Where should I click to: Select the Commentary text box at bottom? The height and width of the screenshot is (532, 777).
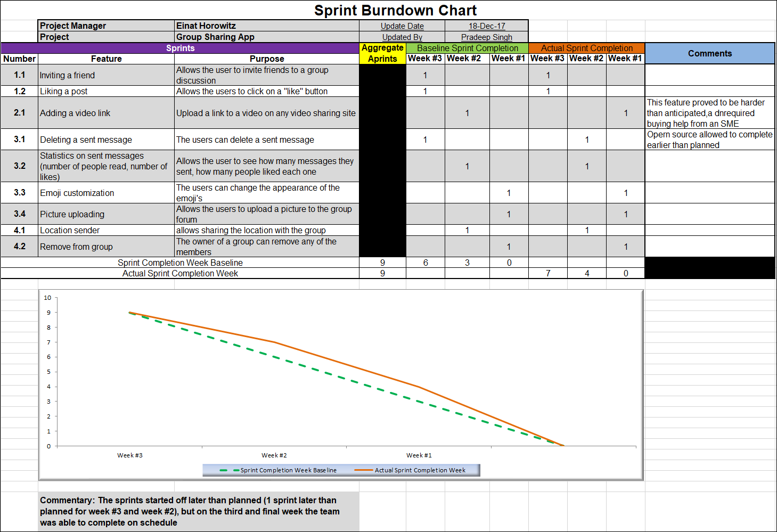coord(197,511)
